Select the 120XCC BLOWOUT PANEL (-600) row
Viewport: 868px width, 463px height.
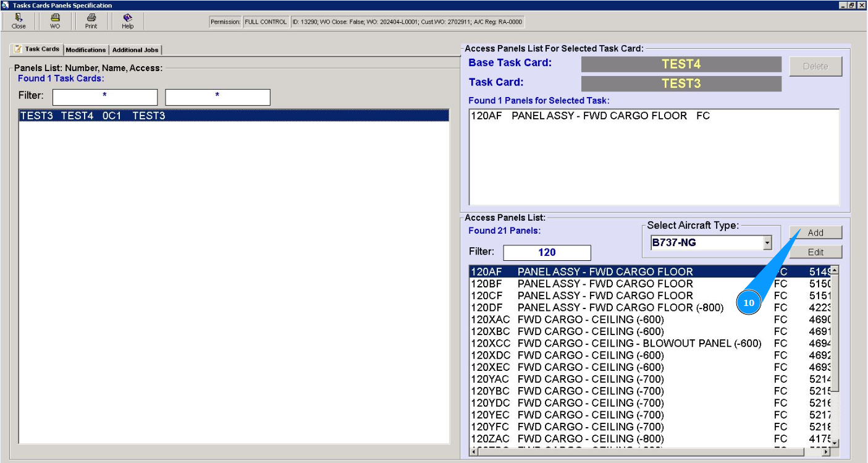click(x=649, y=343)
